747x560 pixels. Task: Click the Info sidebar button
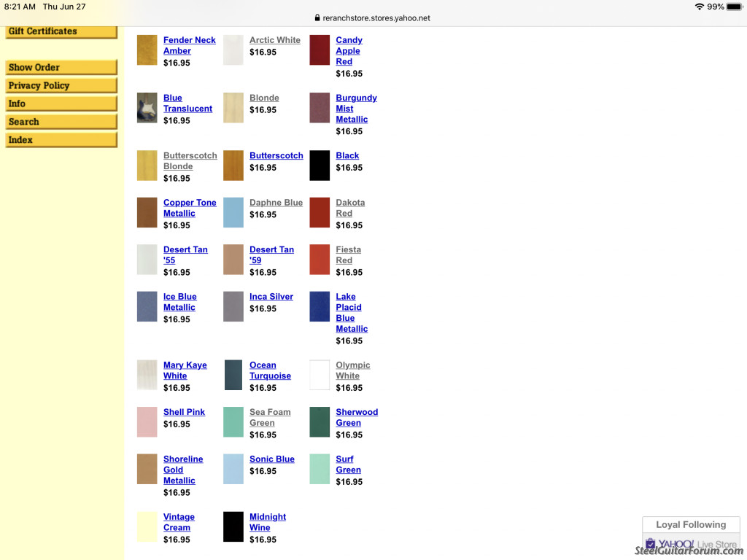click(61, 104)
